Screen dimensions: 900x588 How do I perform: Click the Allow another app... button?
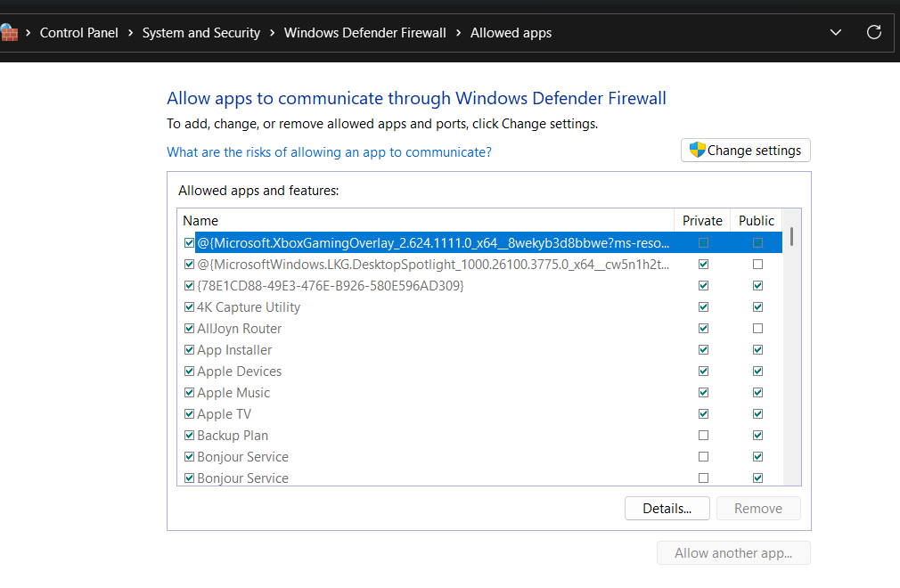[733, 553]
